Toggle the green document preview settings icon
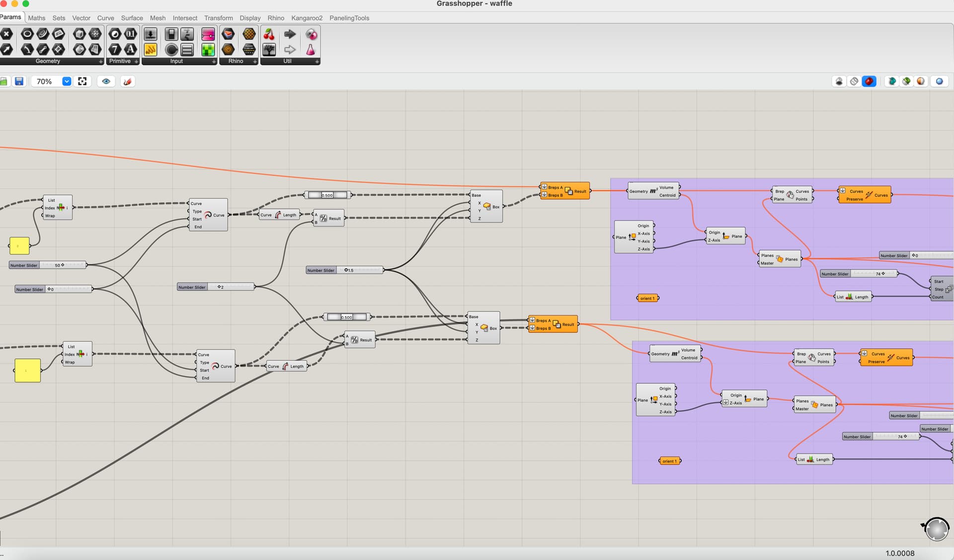954x560 pixels. click(906, 81)
